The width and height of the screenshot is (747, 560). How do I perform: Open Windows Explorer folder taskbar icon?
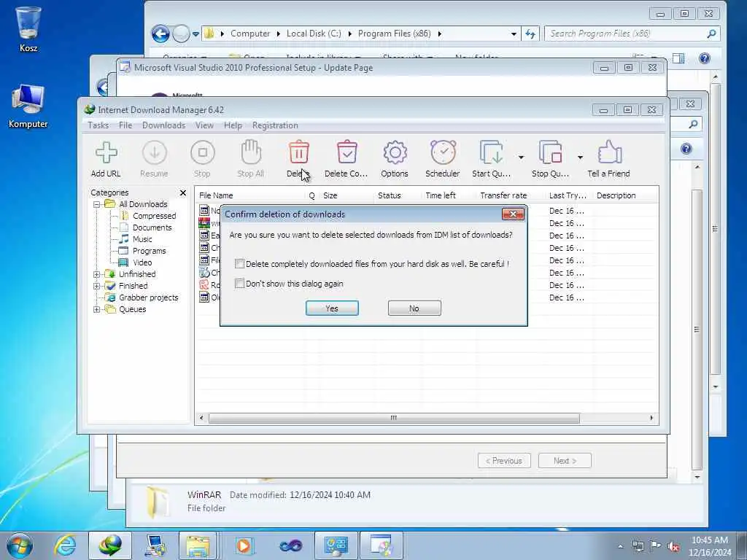(198, 545)
